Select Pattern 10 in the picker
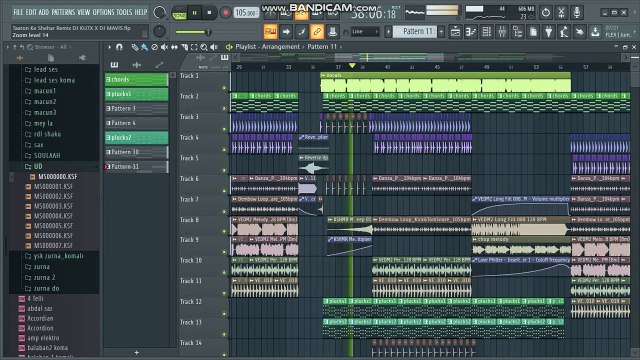Screen dimensions: 640x360 tap(136, 152)
